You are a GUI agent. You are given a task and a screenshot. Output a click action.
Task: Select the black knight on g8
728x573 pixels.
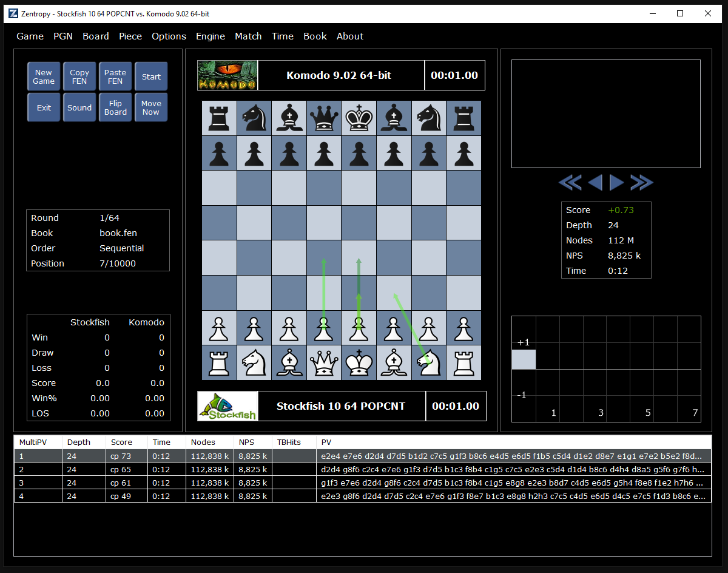coord(429,118)
